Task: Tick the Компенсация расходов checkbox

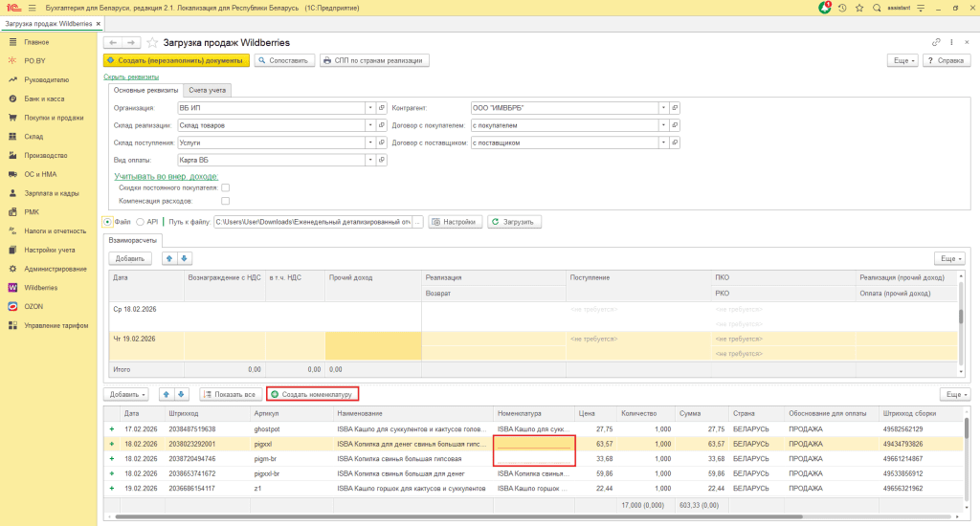Action: [x=225, y=202]
